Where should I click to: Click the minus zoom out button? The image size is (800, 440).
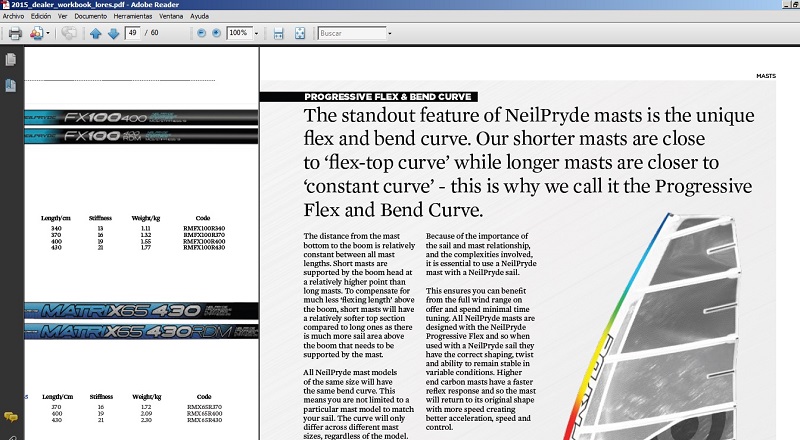[202, 33]
